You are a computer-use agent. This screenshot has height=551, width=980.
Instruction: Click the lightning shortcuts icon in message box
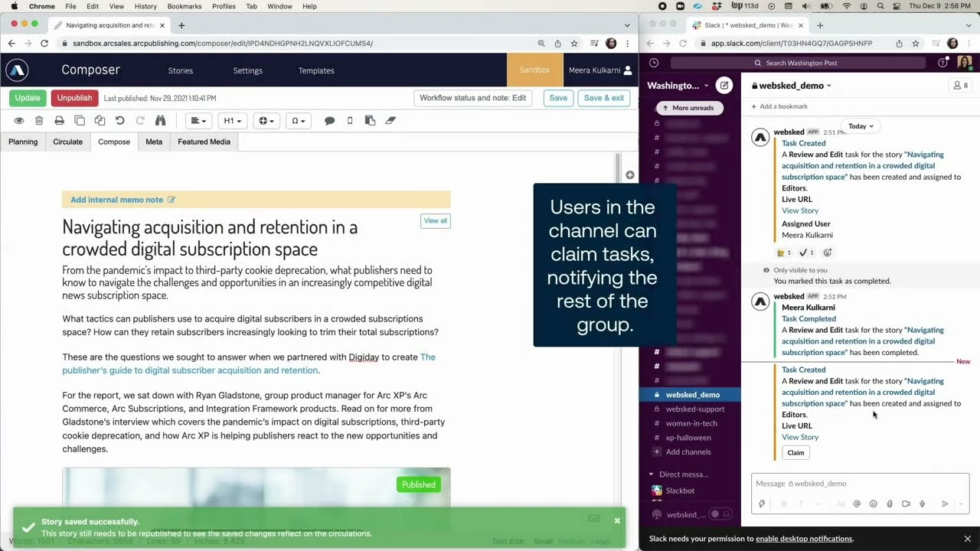(762, 504)
